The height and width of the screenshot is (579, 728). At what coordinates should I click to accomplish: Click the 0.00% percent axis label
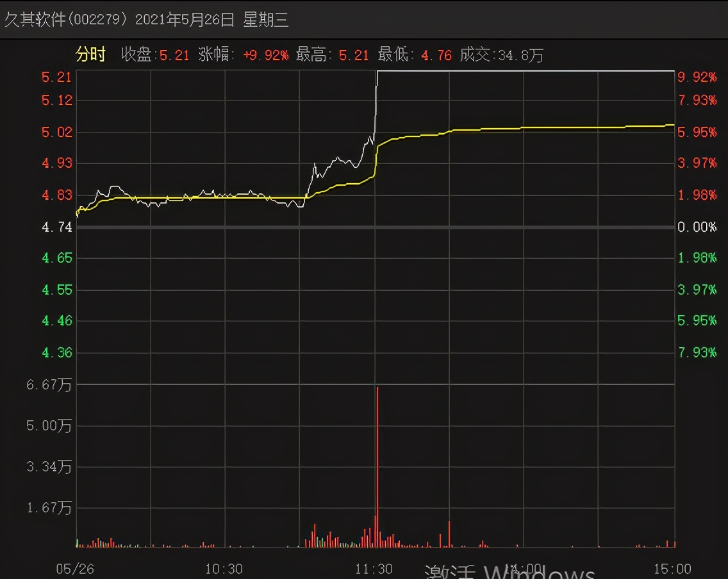697,227
